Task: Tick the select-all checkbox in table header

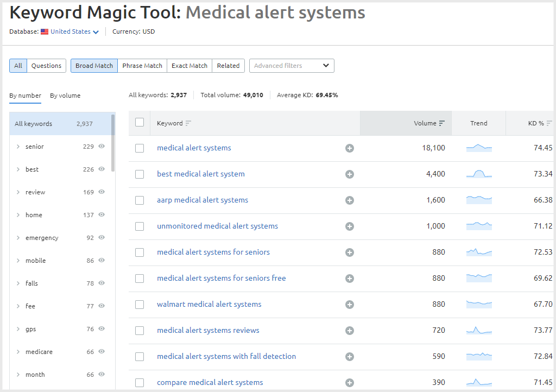Action: tap(140, 123)
